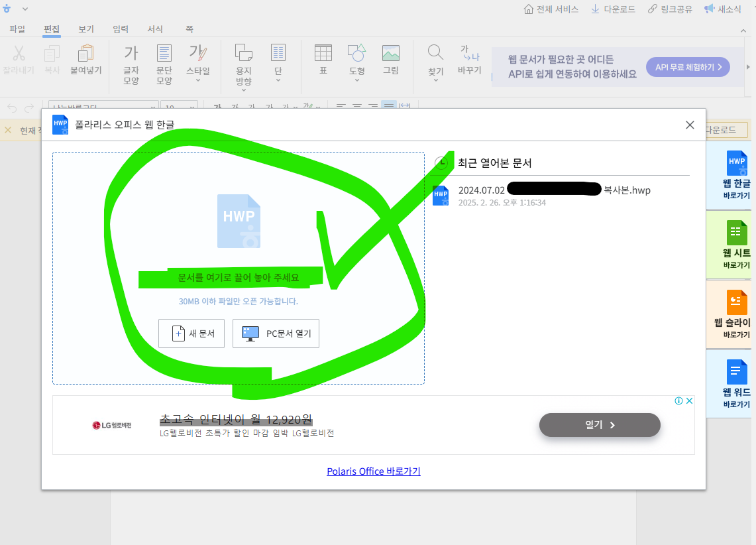756x545 pixels.
Task: Click the ad's 열기 button
Action: [600, 425]
